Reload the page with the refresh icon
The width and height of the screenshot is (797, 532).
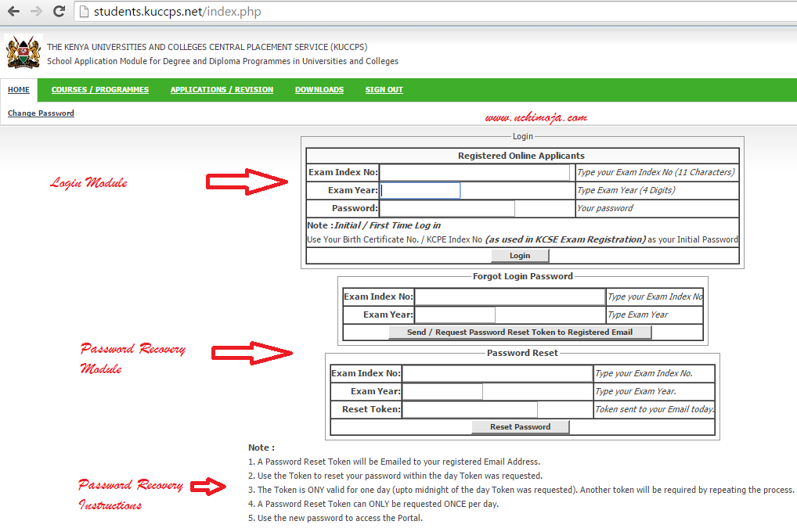[x=59, y=11]
